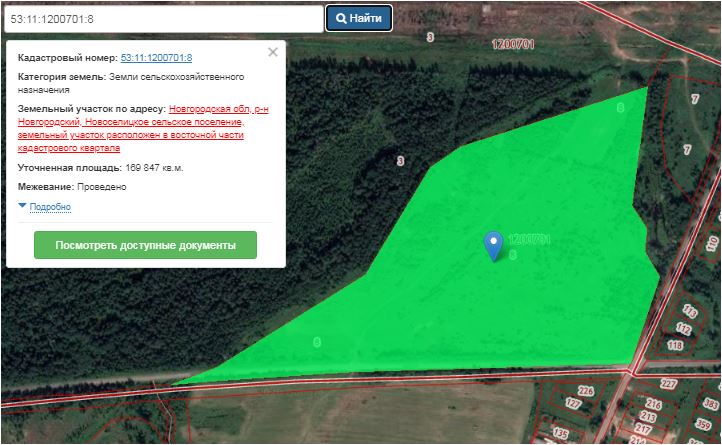
Task: Select parcel 226 on the map
Action: pos(586,391)
